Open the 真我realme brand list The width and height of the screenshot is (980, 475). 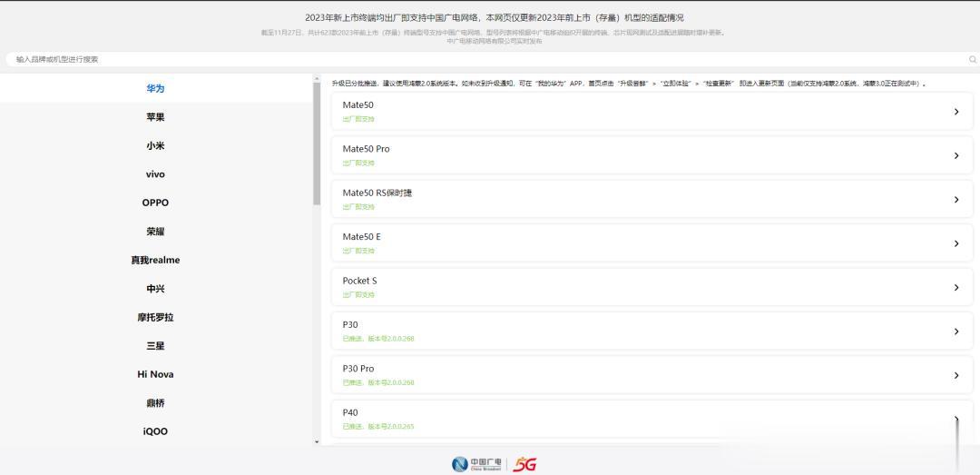click(156, 260)
